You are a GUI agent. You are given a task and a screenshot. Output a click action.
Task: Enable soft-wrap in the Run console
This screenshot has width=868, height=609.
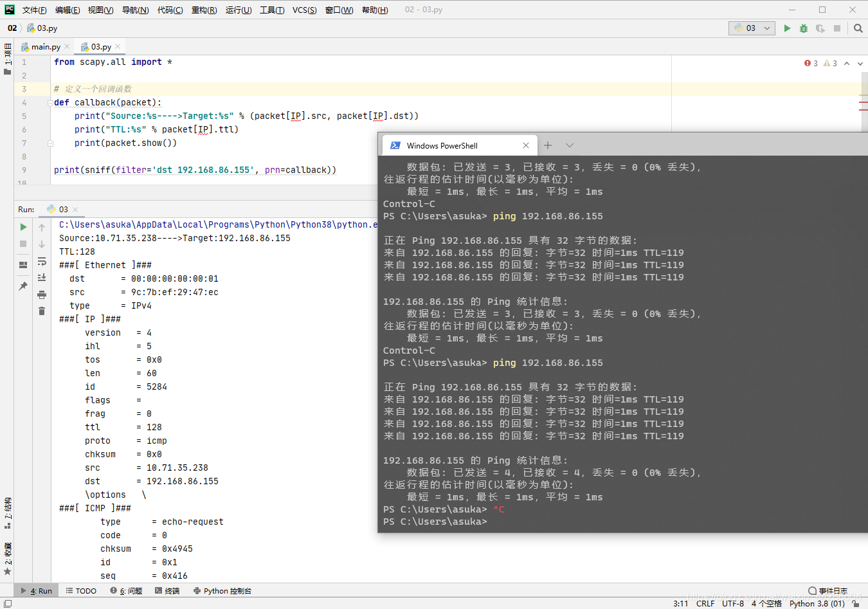pyautogui.click(x=41, y=262)
